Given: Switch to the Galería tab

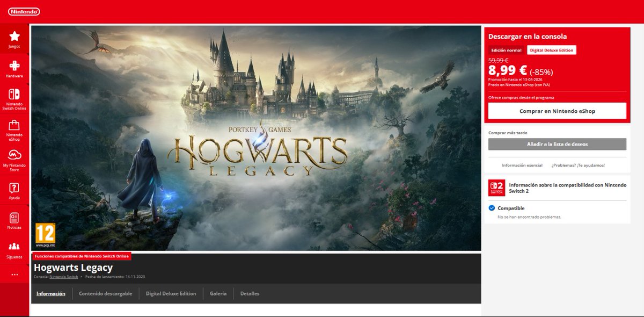Looking at the screenshot, I should coord(218,294).
